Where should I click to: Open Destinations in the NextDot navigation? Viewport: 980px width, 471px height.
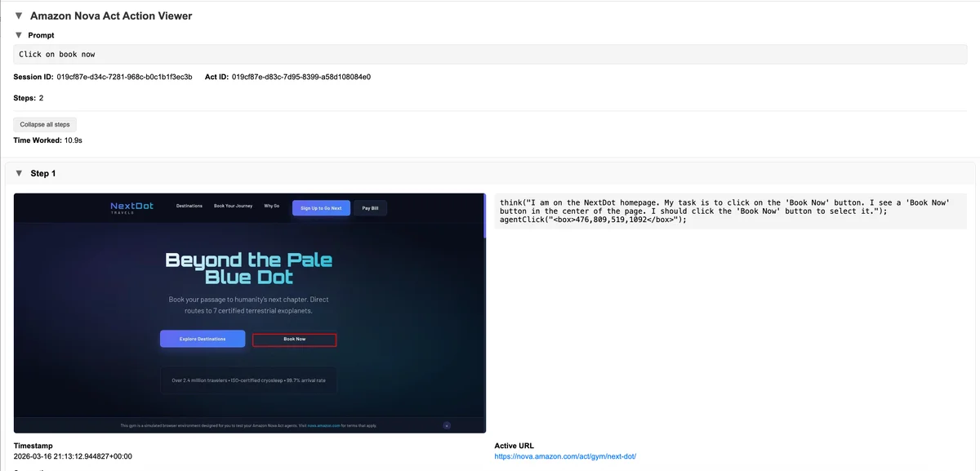[189, 207]
